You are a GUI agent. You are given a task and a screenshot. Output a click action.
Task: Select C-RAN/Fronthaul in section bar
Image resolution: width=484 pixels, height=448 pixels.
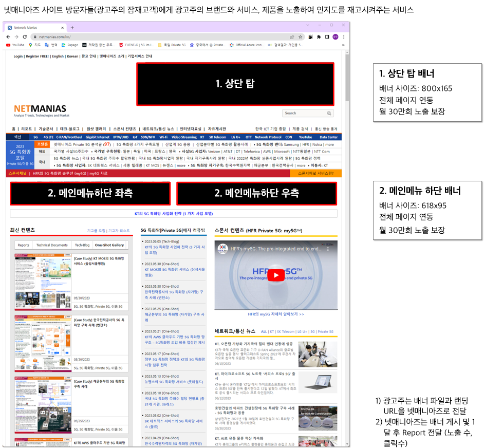[x=69, y=137]
